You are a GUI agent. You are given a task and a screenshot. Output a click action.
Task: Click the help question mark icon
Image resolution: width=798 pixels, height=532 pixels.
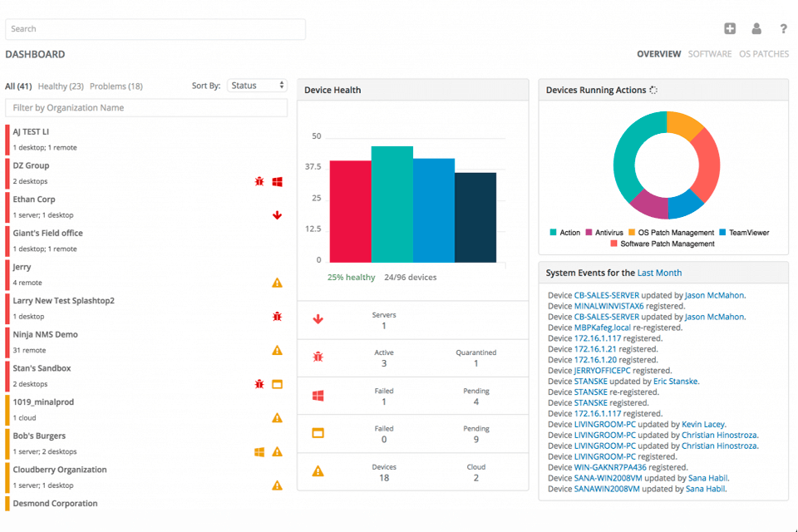tap(783, 28)
